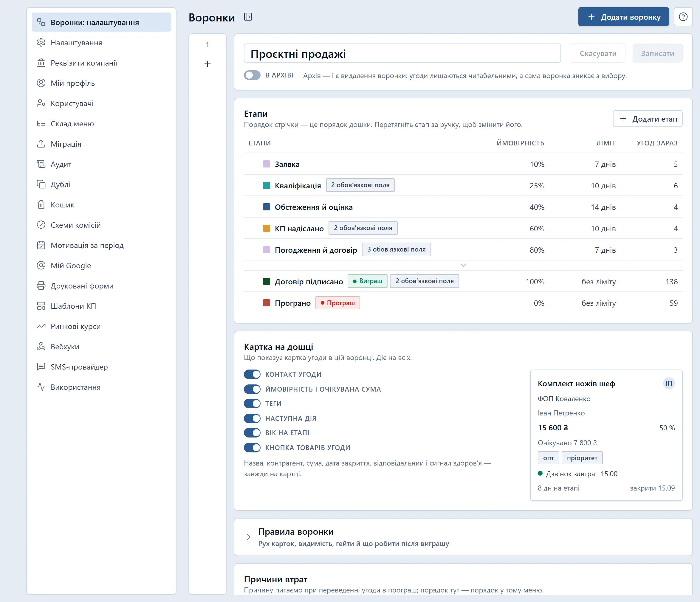This screenshot has height=602, width=700.
Task: Click the Додати воронку button
Action: (x=623, y=17)
